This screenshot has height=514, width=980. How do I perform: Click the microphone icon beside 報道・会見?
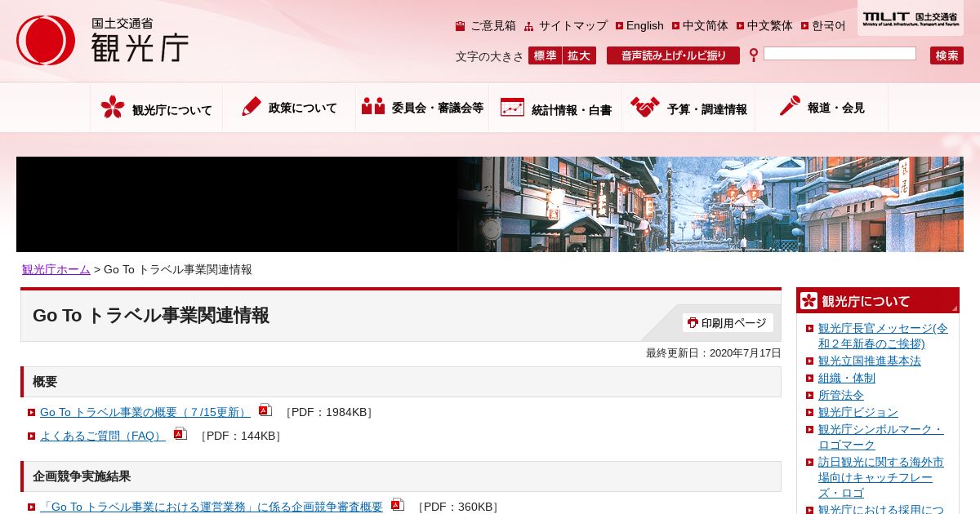(x=790, y=106)
